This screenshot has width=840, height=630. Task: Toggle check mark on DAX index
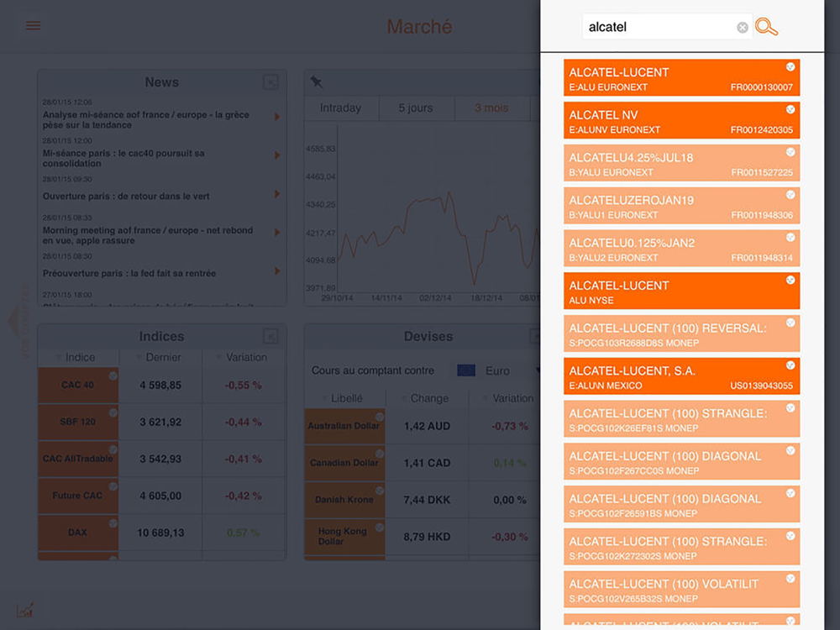pos(113,523)
